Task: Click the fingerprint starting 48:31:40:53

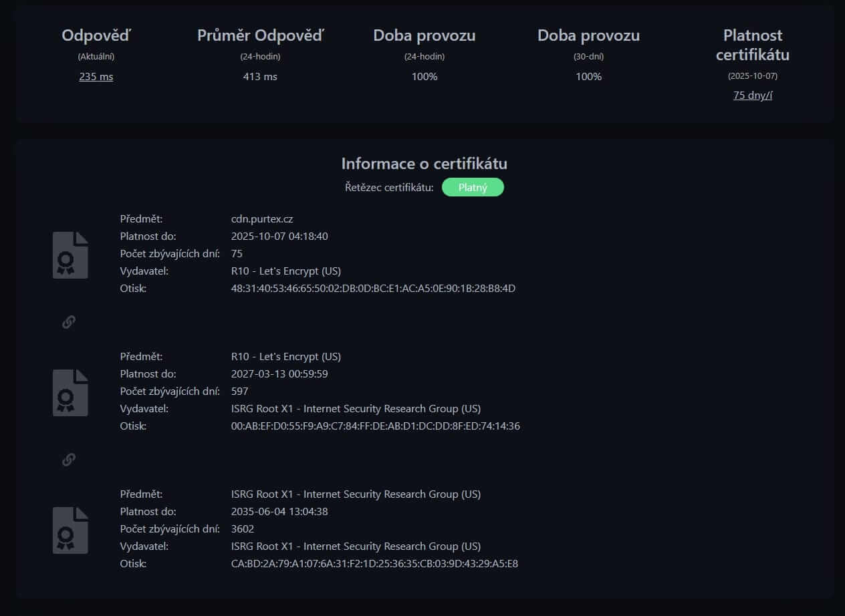Action: (x=373, y=288)
